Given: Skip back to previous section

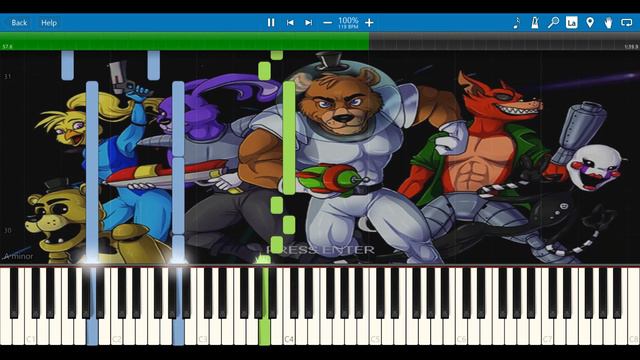Looking at the screenshot, I should tap(290, 23).
